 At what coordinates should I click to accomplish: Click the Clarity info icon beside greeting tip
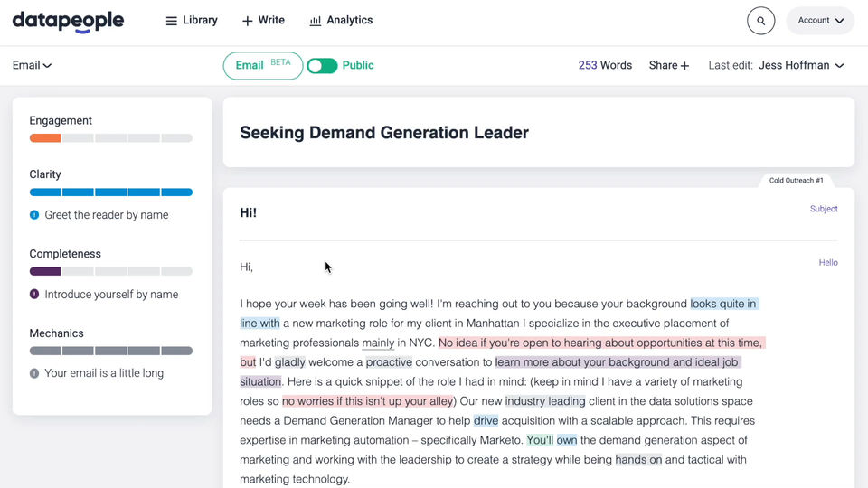pyautogui.click(x=34, y=215)
